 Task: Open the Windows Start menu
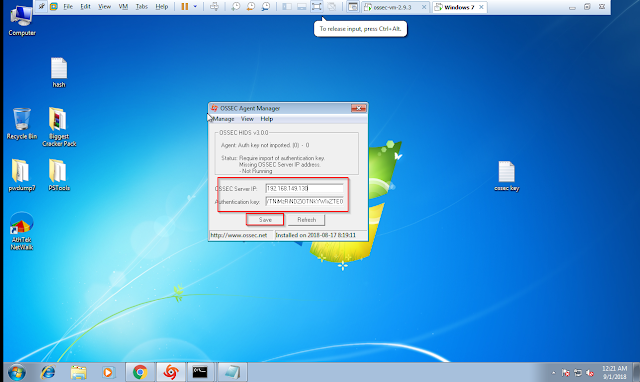pyautogui.click(x=17, y=372)
